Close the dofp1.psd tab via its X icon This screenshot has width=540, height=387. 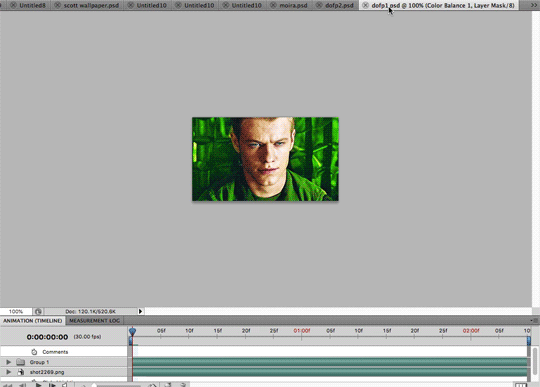pos(365,5)
